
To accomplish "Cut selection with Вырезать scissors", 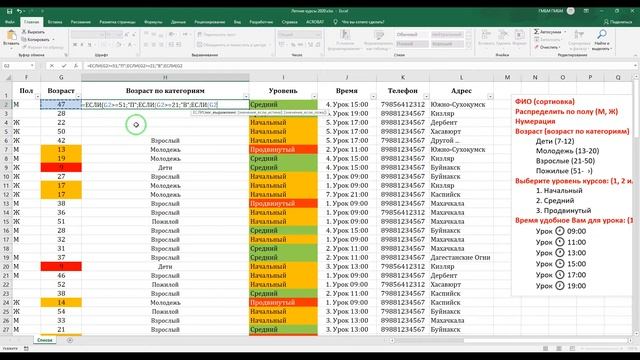I will 33,32.
